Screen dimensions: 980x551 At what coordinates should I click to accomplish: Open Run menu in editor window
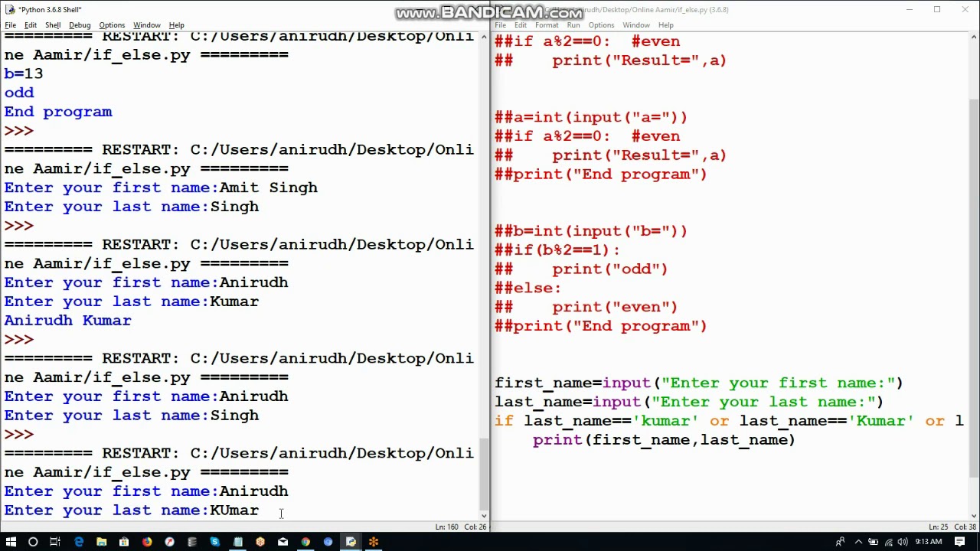click(573, 25)
